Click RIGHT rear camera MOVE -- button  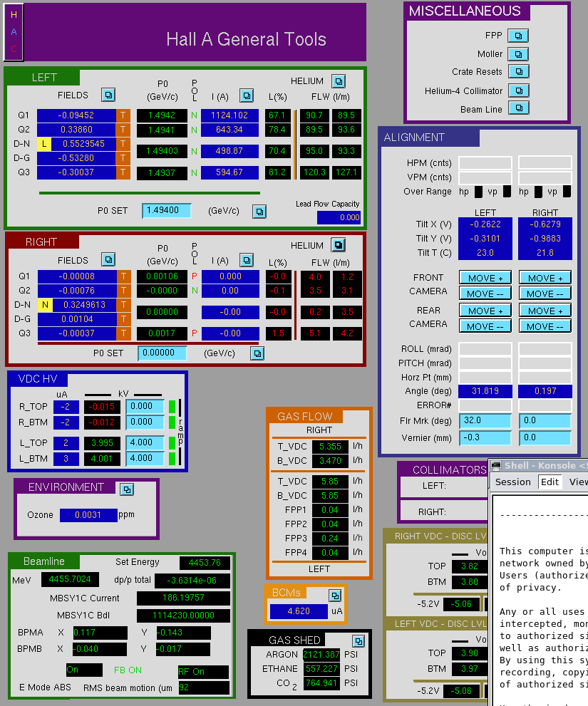(x=545, y=326)
